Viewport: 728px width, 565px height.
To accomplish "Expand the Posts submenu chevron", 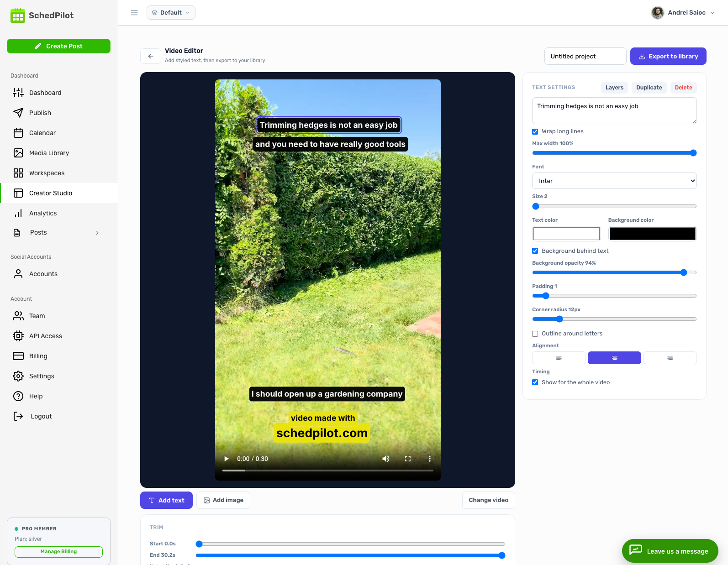I will coord(97,233).
